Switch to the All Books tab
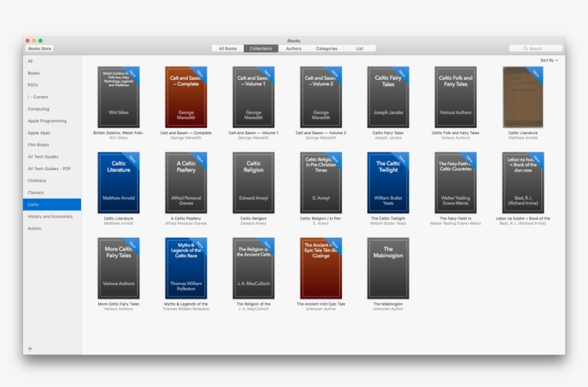 227,48
